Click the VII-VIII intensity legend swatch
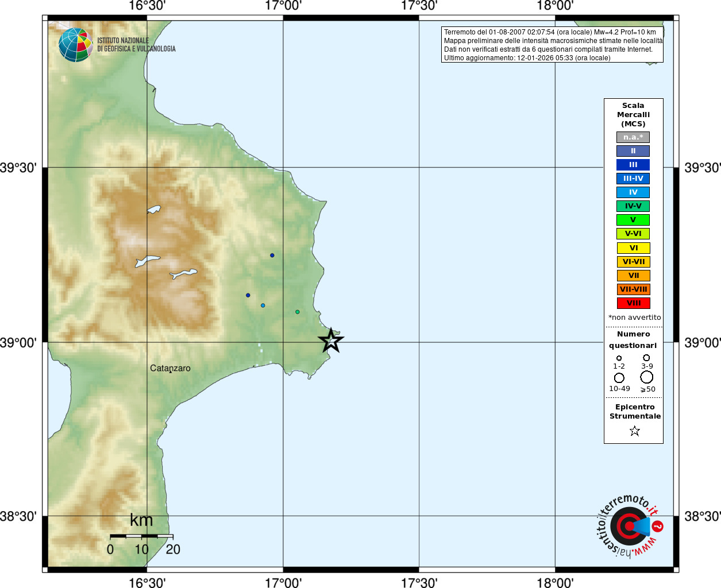The image size is (721, 588). pos(634,289)
